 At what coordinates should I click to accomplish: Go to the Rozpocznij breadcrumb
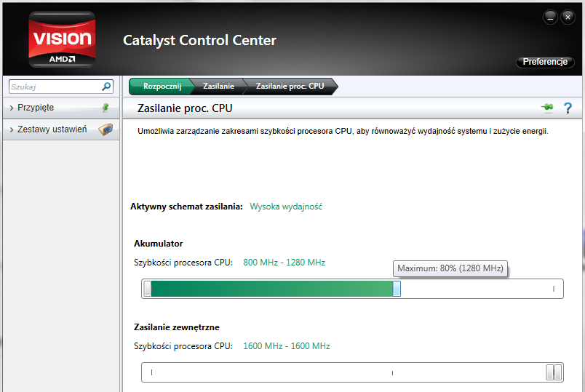pos(162,86)
